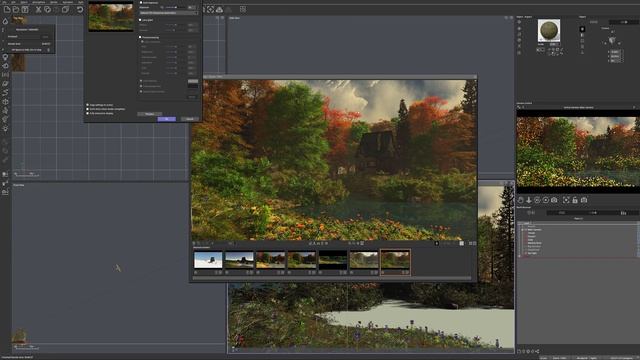Click the hand pan icon under camera preview
The width and height of the screenshot is (640, 360).
(521, 200)
